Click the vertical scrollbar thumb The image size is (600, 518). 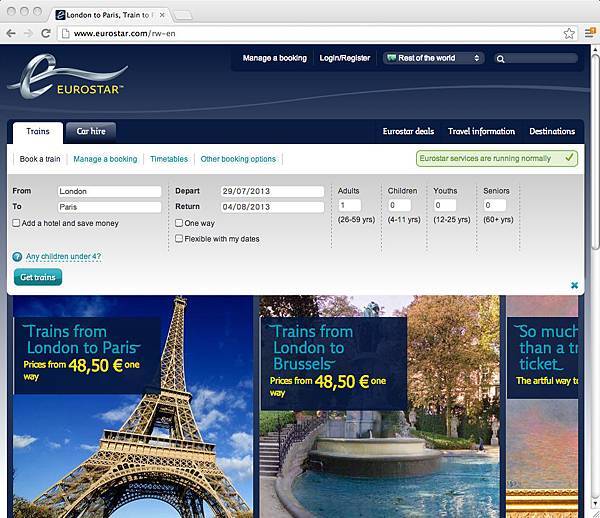click(595, 152)
